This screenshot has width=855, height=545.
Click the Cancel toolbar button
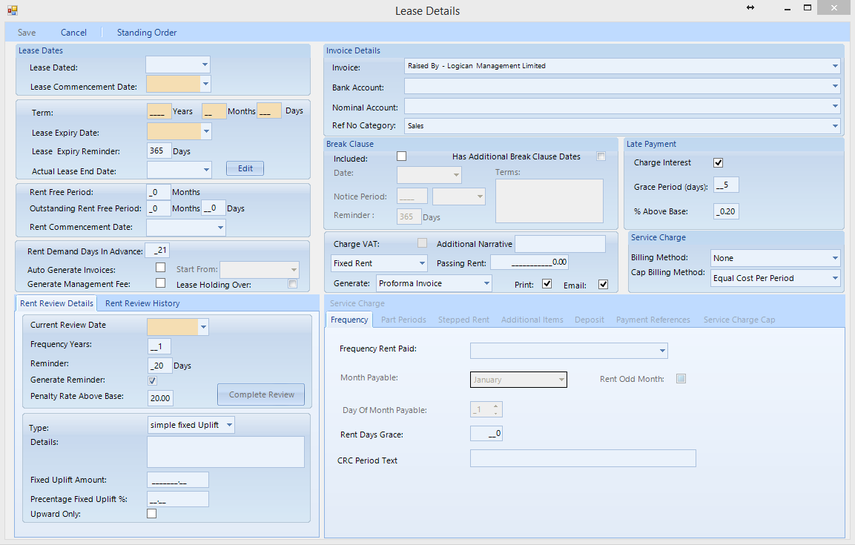point(74,33)
